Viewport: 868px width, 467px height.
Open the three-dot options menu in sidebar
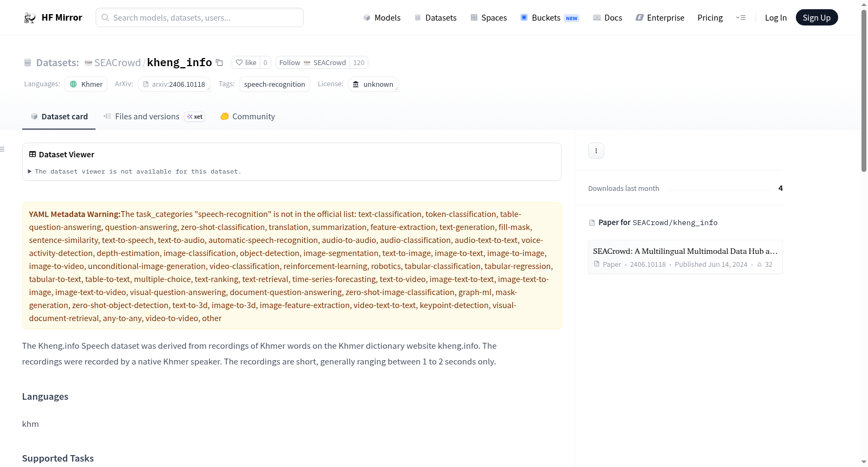click(596, 151)
